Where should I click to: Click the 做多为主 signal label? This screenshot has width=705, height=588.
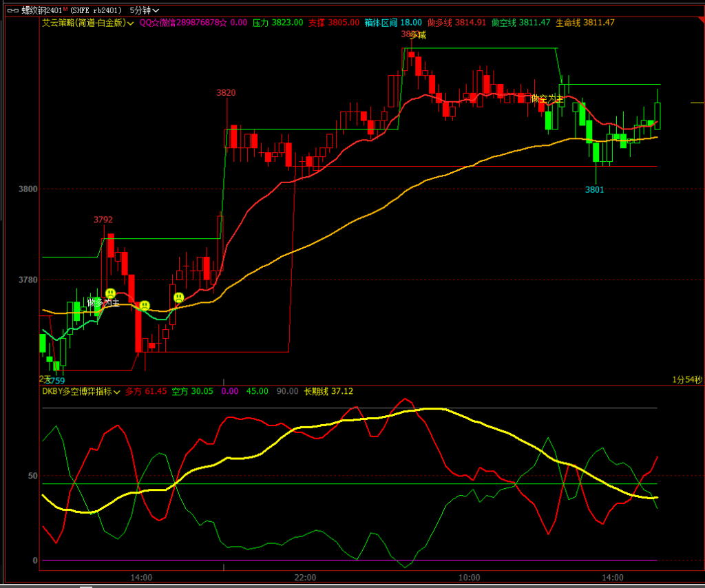103,302
